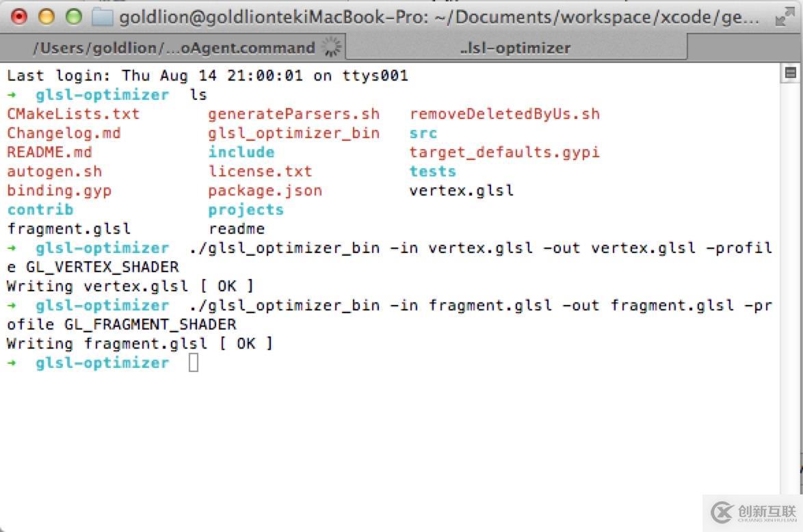The image size is (803, 532).
Task: Click the loading spinner in the first tab
Action: point(331,47)
